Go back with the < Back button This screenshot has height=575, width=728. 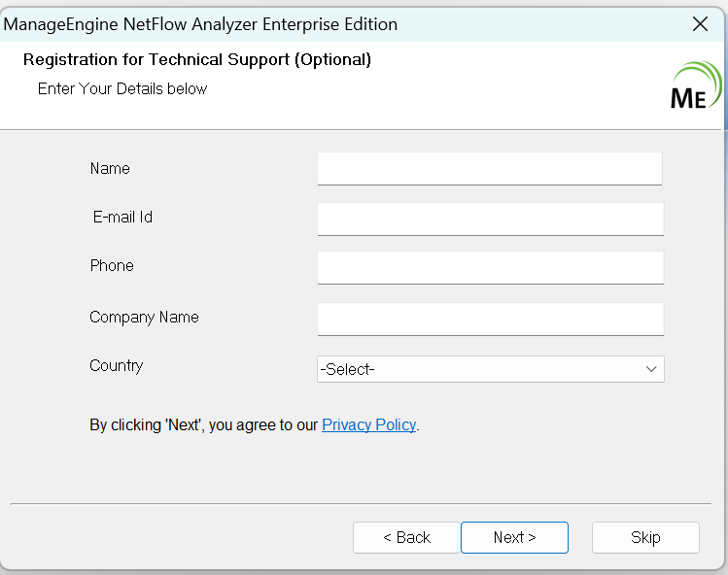pyautogui.click(x=406, y=537)
